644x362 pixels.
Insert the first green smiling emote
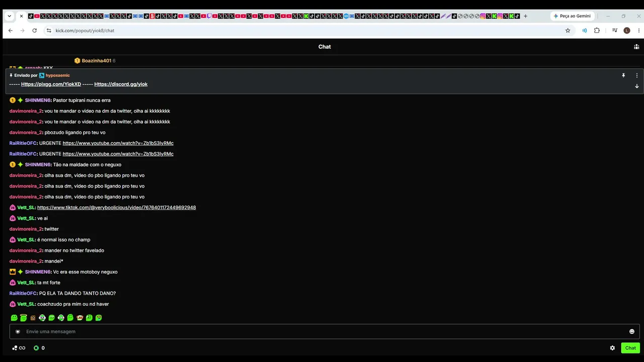coord(14,318)
